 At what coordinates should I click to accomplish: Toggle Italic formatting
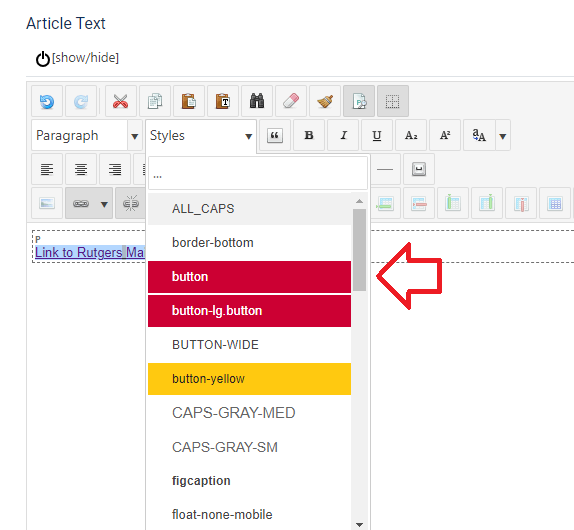click(343, 135)
